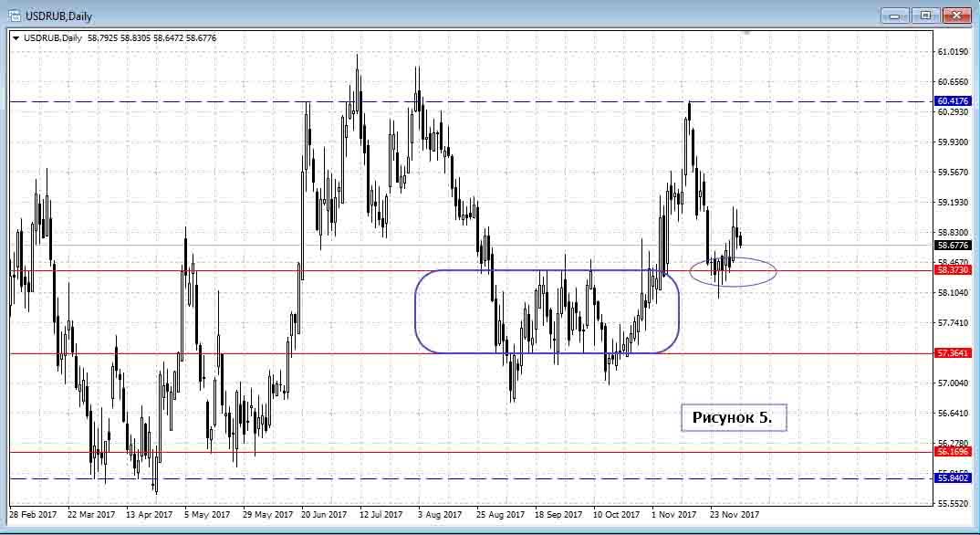Click the '23 Nov 2017' date label
This screenshot has height=535, width=980.
tap(735, 515)
